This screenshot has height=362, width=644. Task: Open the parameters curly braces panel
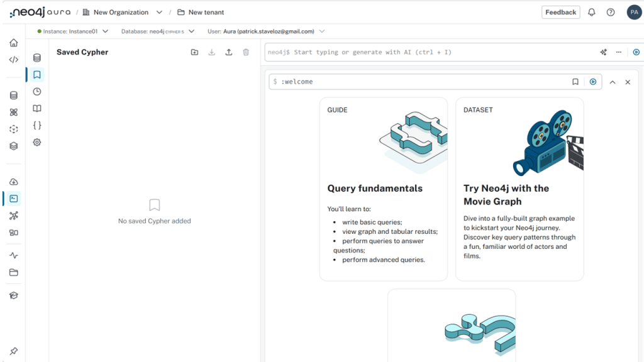point(37,126)
